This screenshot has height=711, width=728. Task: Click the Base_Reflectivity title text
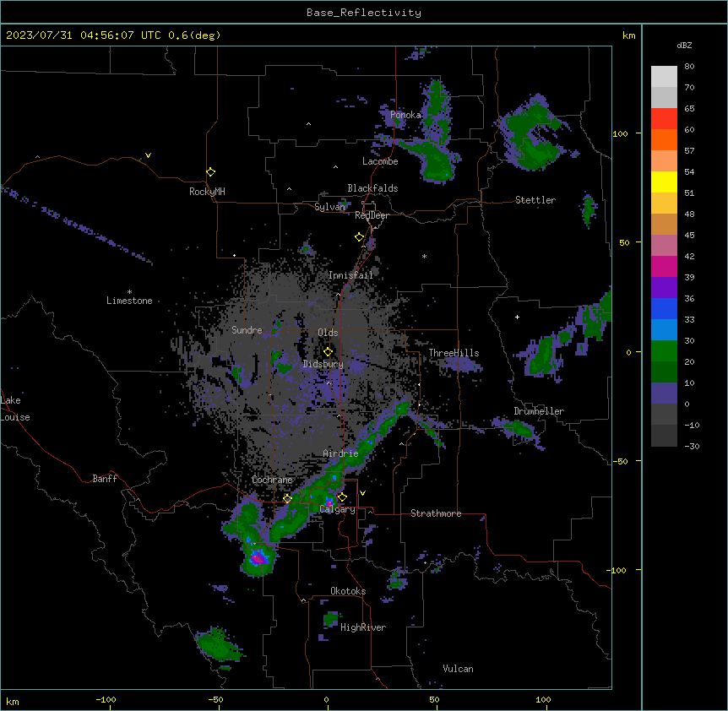[364, 13]
